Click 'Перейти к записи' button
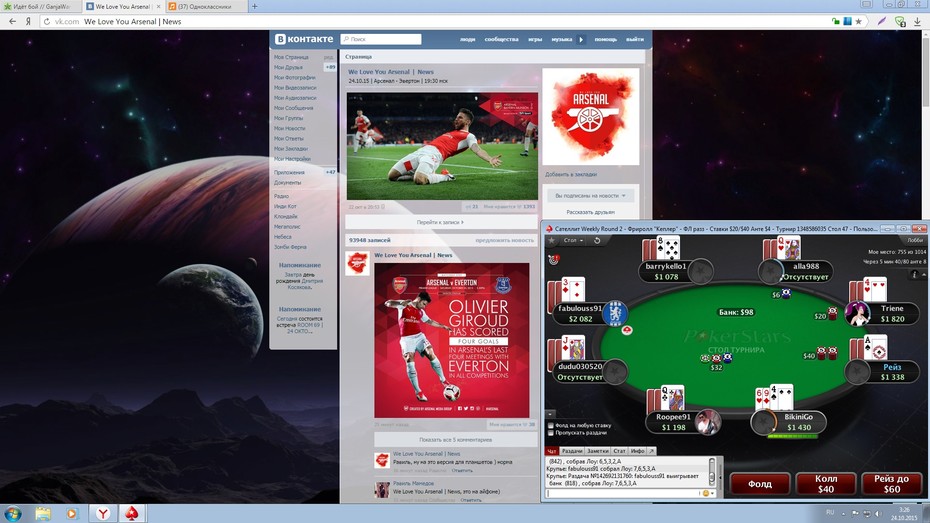Screen dimensions: 930x523 [441, 222]
